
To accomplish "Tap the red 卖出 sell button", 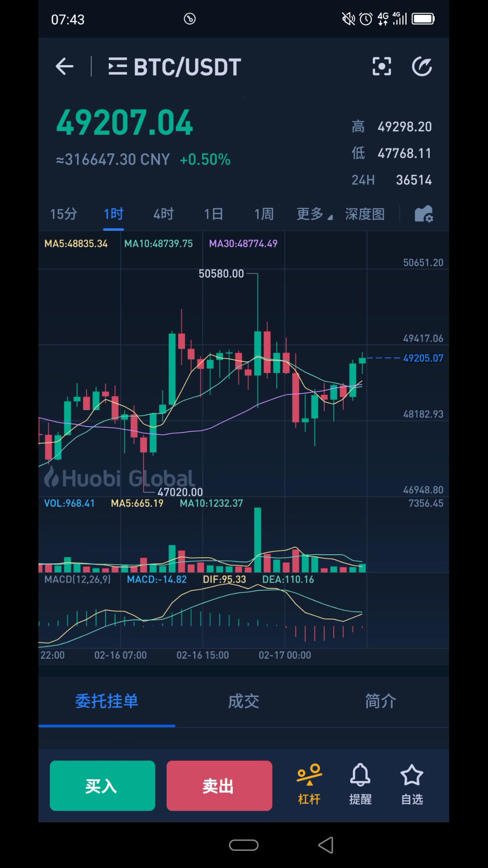I will (x=219, y=786).
